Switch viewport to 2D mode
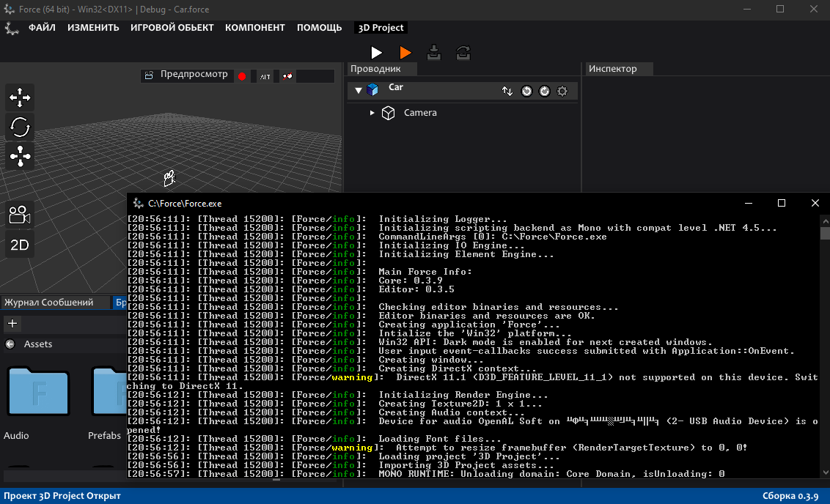This screenshot has height=504, width=830. 19,244
